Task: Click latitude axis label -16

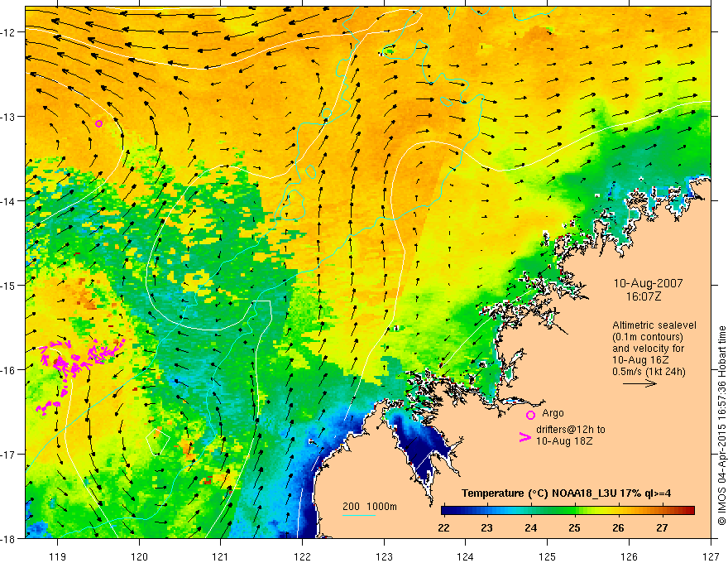Action: pyautogui.click(x=8, y=370)
